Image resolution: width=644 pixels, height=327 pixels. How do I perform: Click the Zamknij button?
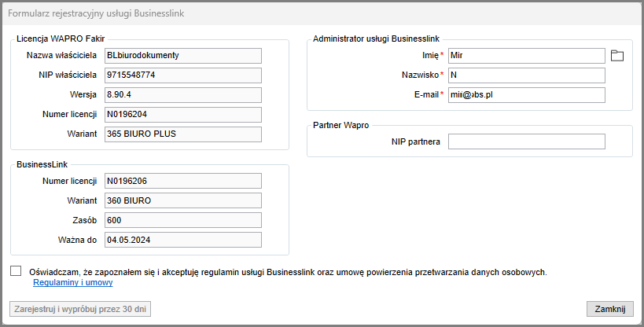pyautogui.click(x=610, y=309)
